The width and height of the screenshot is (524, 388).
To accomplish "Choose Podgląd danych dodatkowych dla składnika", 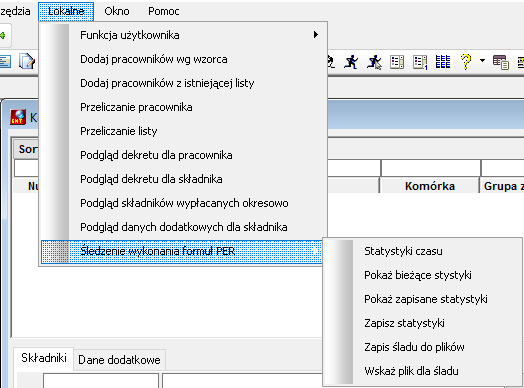I will (183, 227).
